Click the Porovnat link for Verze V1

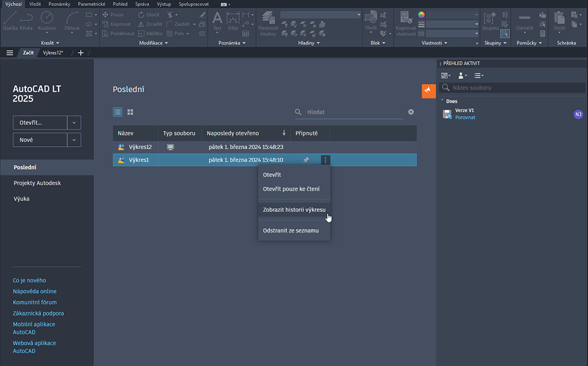[465, 117]
